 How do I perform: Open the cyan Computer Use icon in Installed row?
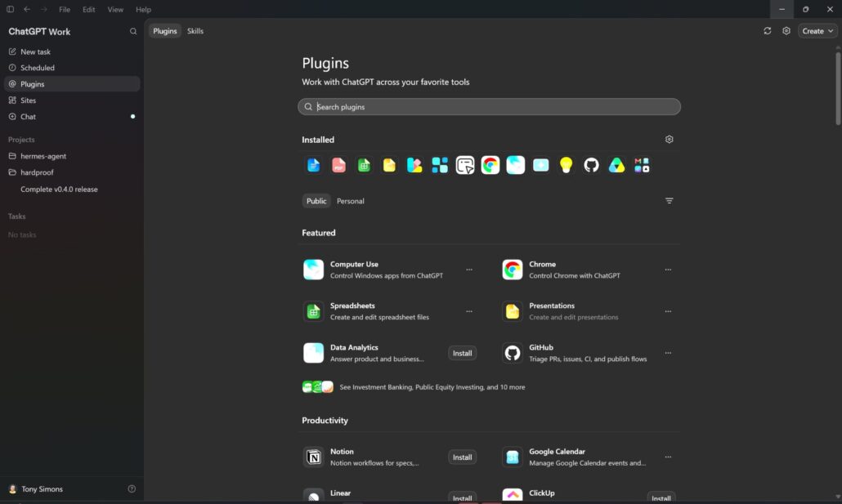pyautogui.click(x=516, y=165)
